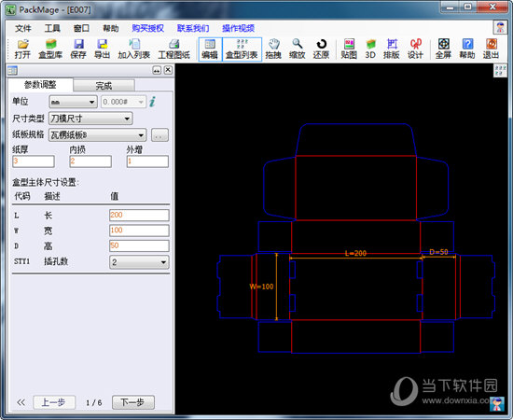Open the 尺寸类型 刀模尺寸 dropdown
513x420 pixels.
[90, 119]
